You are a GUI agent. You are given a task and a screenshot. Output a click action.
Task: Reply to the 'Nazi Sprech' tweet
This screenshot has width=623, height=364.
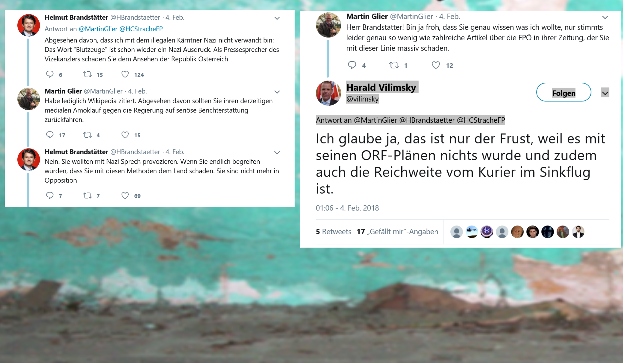click(x=50, y=195)
